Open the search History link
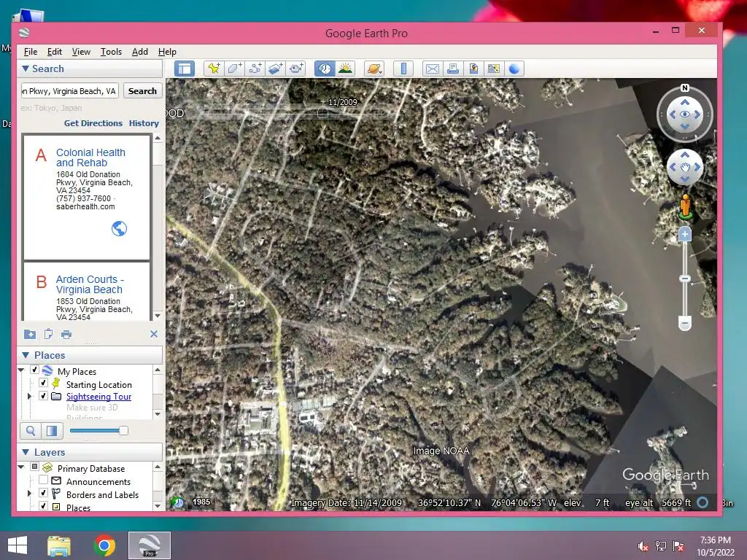The height and width of the screenshot is (560, 747). tap(144, 123)
